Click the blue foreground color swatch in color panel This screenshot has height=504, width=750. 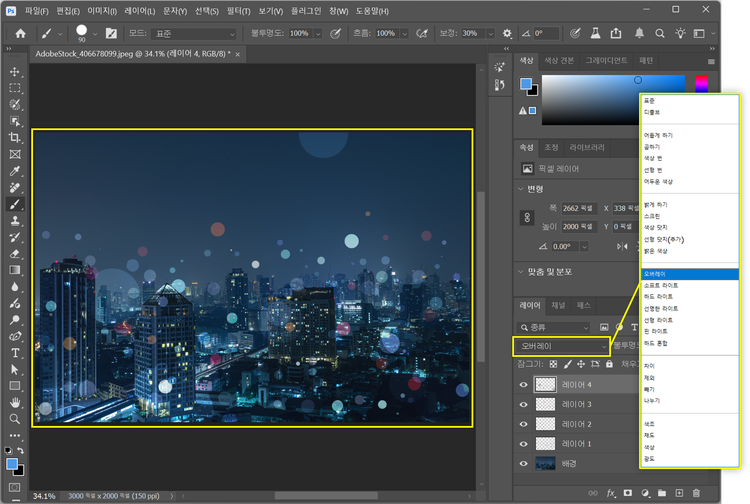click(x=526, y=84)
